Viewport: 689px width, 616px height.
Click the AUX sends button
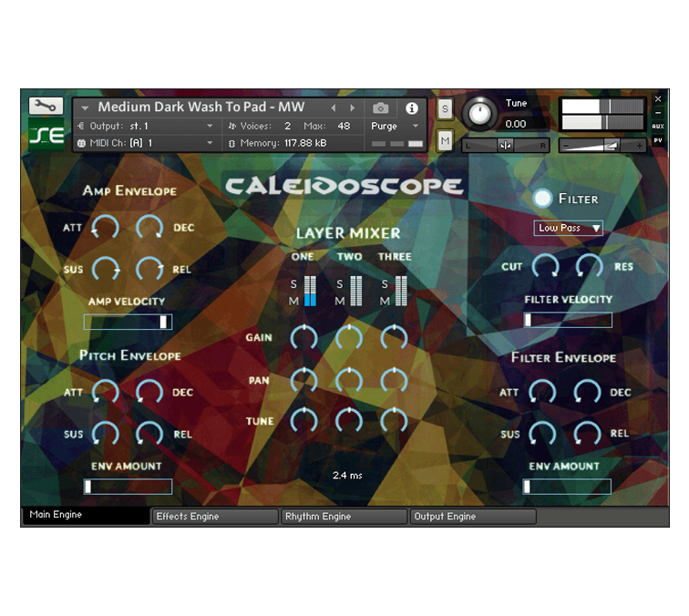658,127
